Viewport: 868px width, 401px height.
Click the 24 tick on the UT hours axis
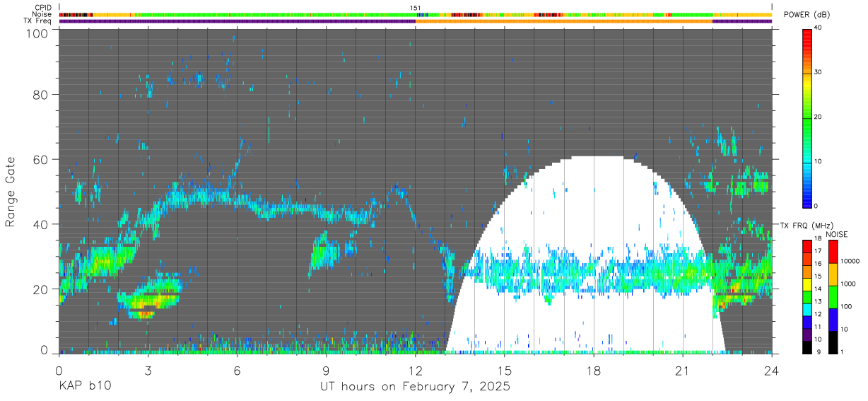772,370
